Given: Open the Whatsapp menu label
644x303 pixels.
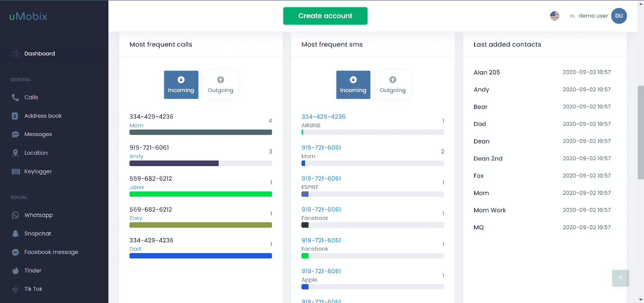Looking at the screenshot, I should (38, 215).
